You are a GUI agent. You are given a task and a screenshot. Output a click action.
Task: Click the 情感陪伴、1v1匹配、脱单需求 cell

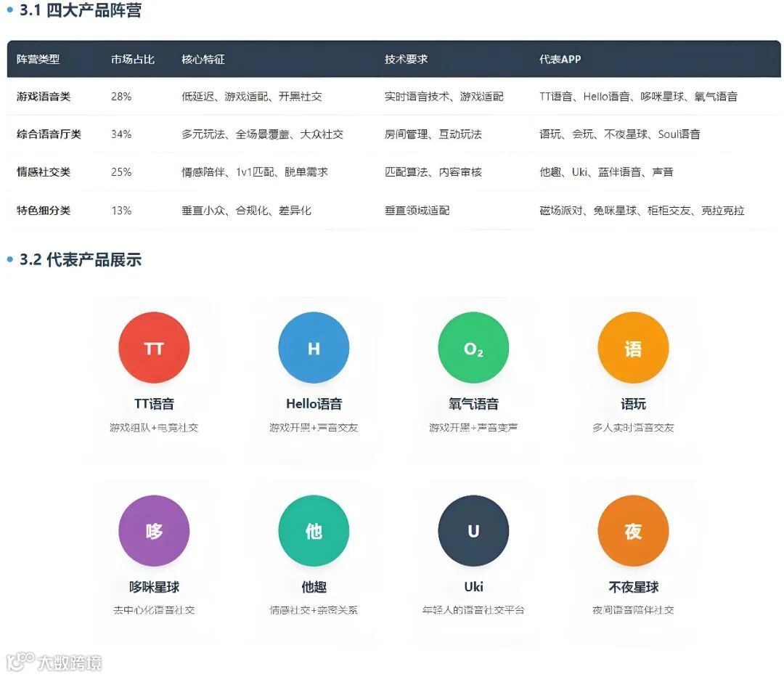pyautogui.click(x=255, y=172)
